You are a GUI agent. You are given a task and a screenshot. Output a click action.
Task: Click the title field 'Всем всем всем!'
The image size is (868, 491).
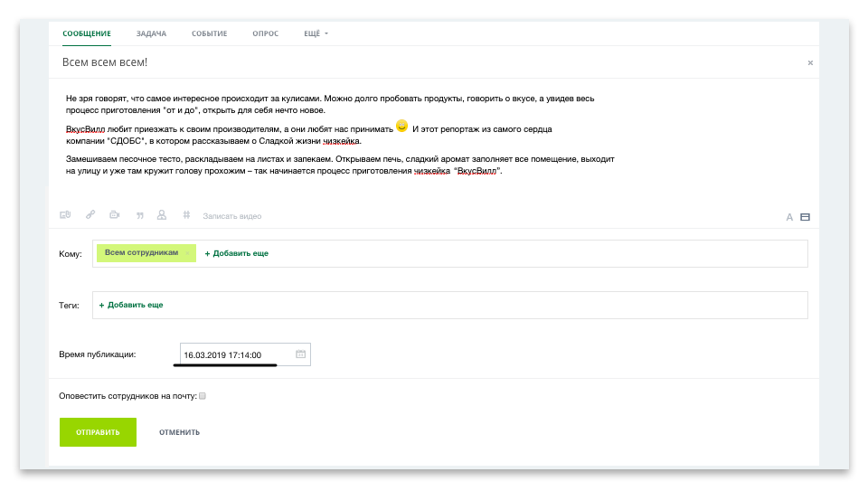(105, 62)
